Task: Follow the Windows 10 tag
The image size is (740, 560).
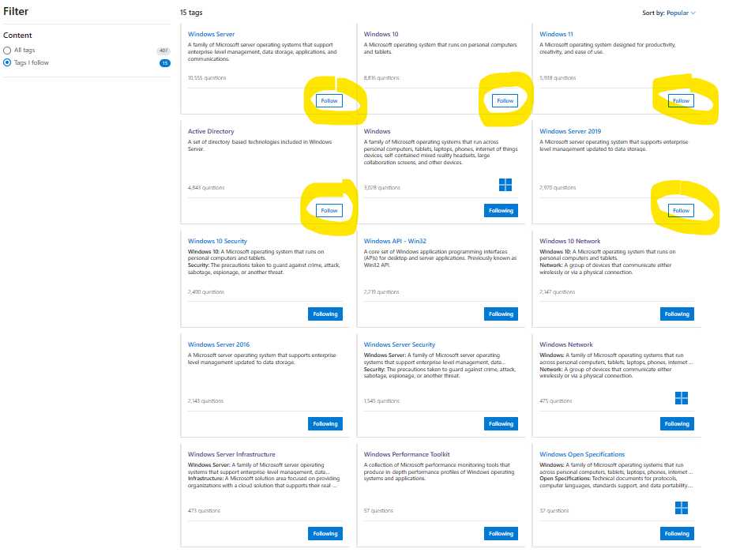Action: pos(505,100)
